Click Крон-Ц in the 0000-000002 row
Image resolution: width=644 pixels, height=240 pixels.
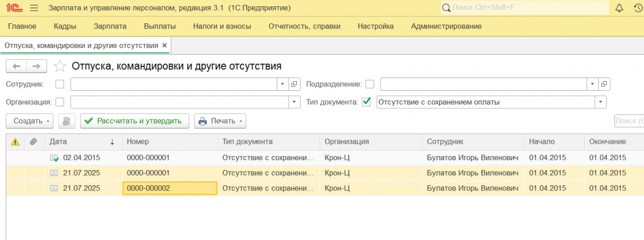tap(371, 188)
